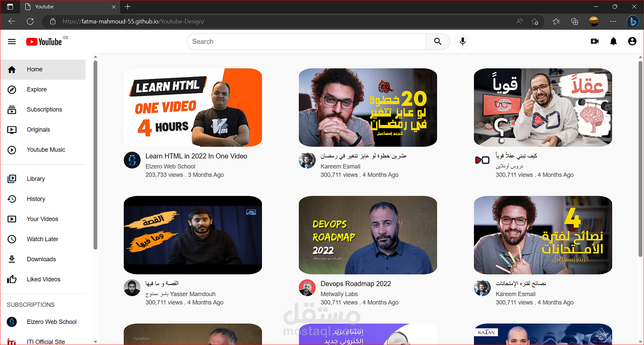Open Liked Videos list
This screenshot has height=345, width=644.
coord(43,279)
